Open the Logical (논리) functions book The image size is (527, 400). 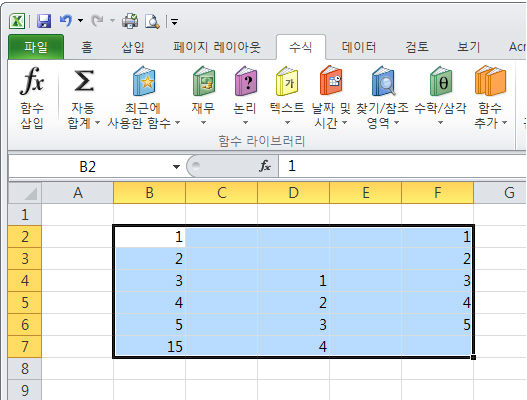tap(246, 81)
